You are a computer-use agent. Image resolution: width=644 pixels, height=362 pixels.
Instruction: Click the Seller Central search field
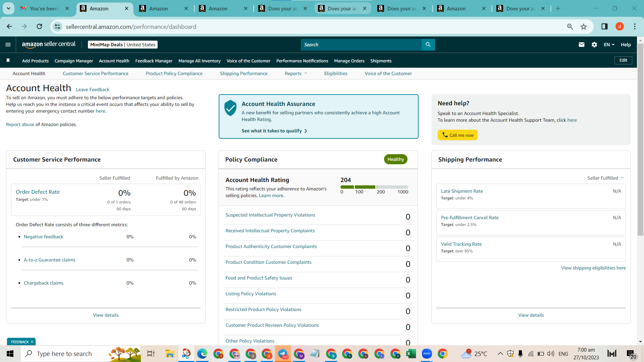(x=361, y=45)
